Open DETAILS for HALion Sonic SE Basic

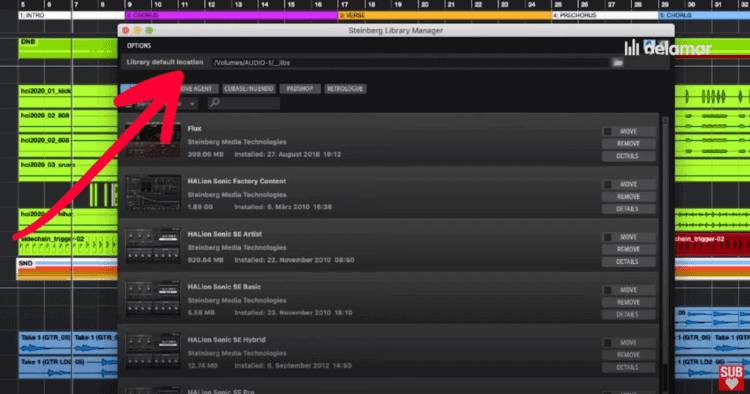coord(628,315)
